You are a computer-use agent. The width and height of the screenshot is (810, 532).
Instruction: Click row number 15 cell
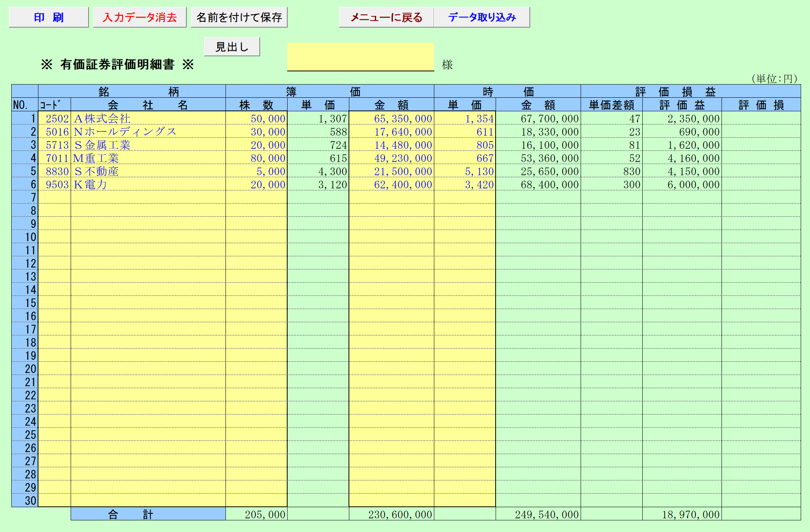coord(24,303)
